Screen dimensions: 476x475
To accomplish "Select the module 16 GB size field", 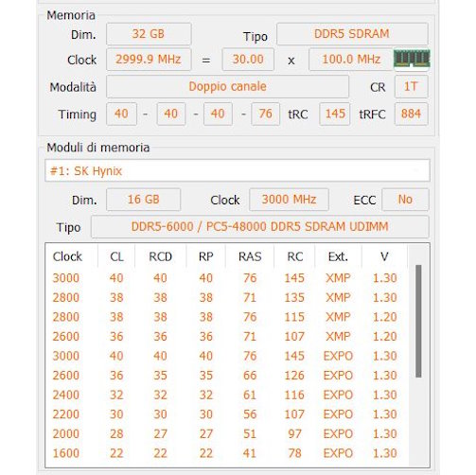I will click(x=144, y=200).
